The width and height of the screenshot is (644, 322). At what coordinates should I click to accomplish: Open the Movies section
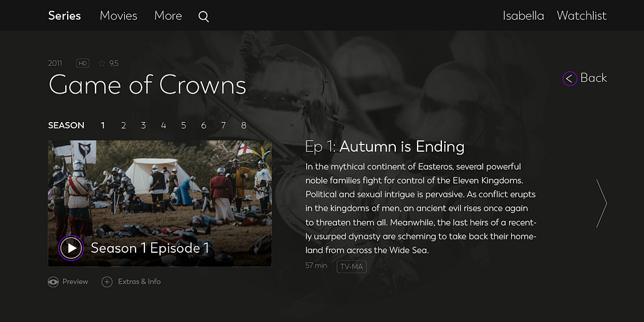118,16
